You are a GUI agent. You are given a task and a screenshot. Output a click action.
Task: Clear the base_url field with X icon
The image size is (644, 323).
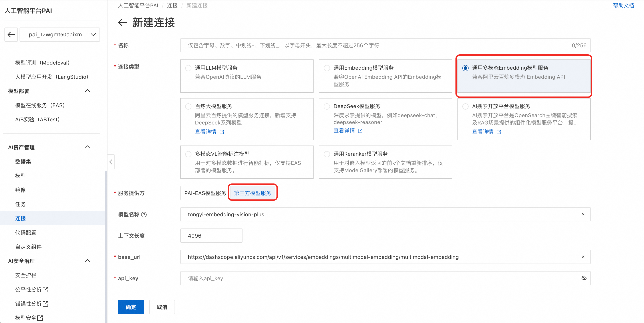click(x=583, y=257)
